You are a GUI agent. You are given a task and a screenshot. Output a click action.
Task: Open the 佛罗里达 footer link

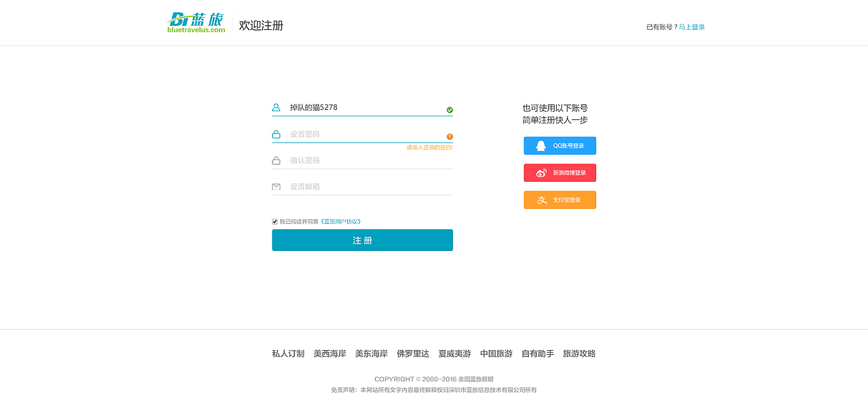click(413, 353)
